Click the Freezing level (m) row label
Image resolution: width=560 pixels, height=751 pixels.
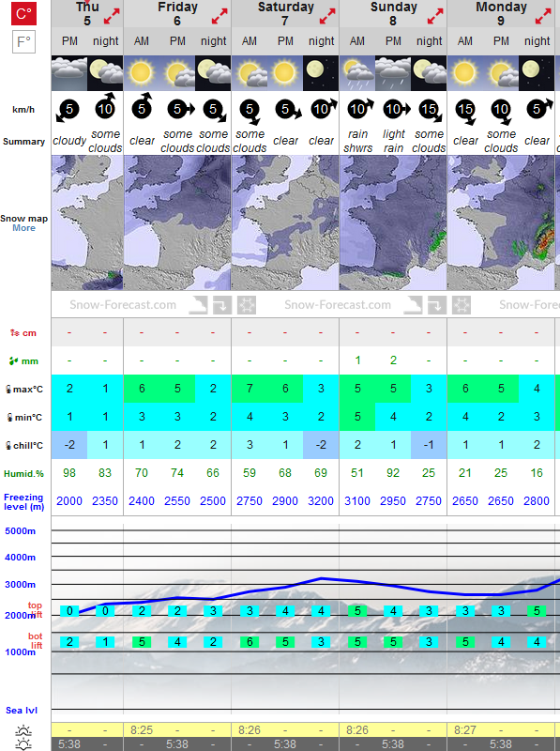tap(24, 501)
